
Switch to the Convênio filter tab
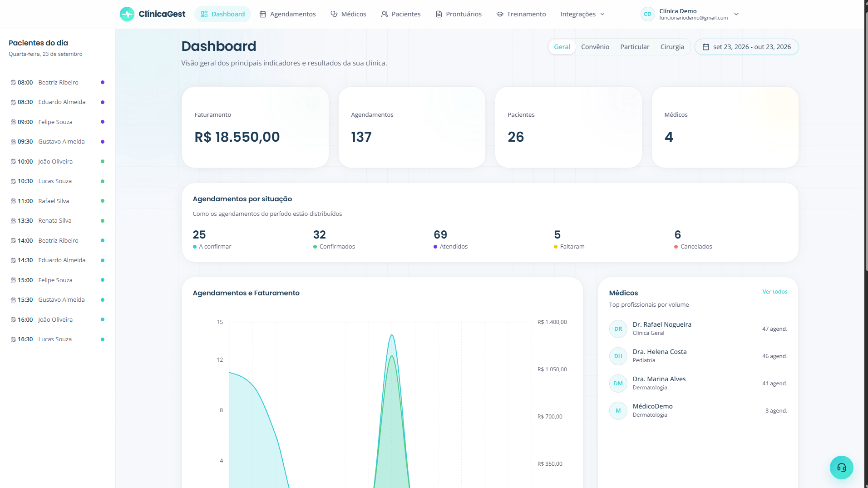pos(595,47)
